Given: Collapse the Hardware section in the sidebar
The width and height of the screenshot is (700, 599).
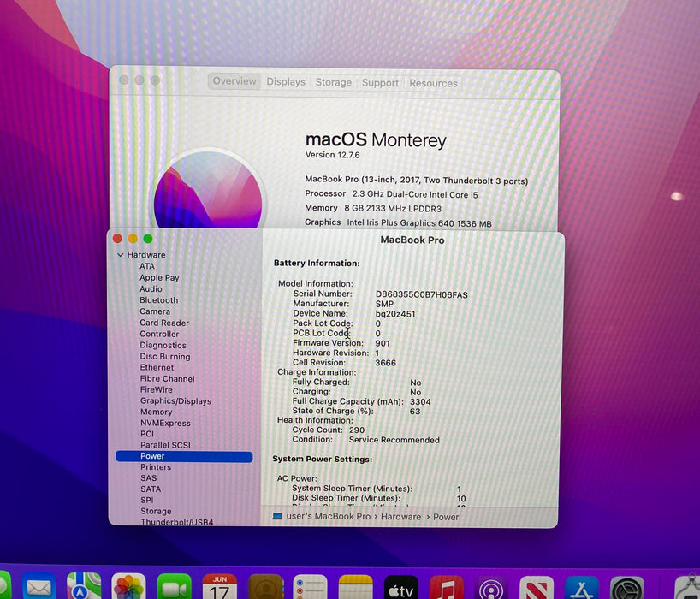Looking at the screenshot, I should click(x=120, y=255).
